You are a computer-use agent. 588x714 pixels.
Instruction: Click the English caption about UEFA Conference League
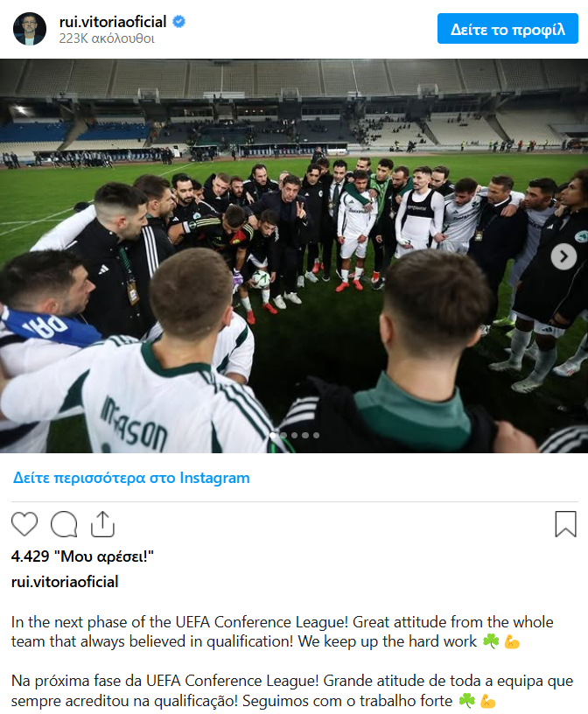click(283, 632)
